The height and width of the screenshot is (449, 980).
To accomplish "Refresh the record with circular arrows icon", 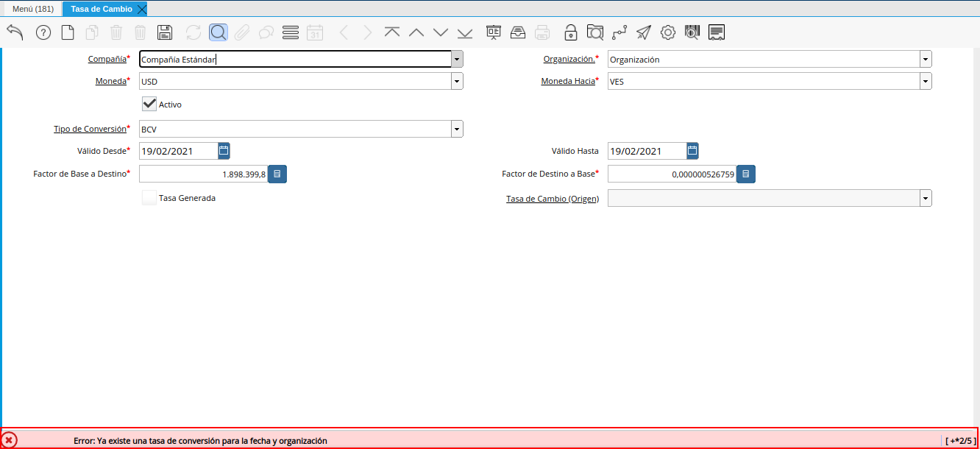I will point(193,32).
